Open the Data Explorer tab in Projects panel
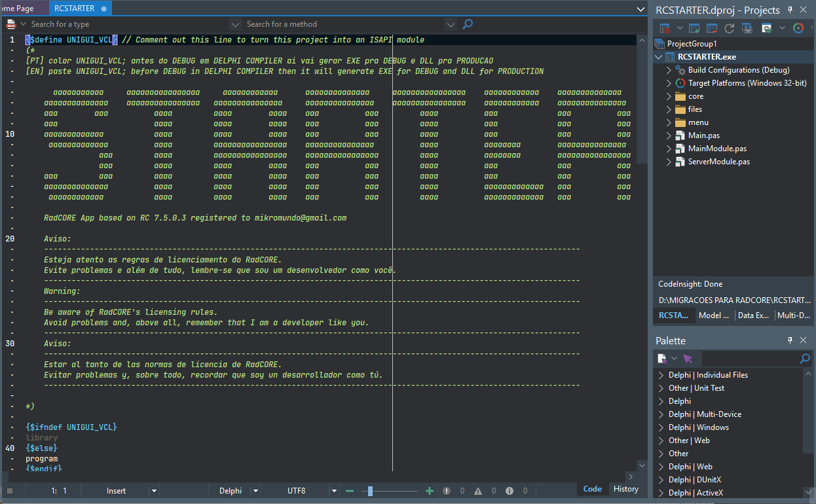Viewport: 816px width, 504px height. (753, 315)
